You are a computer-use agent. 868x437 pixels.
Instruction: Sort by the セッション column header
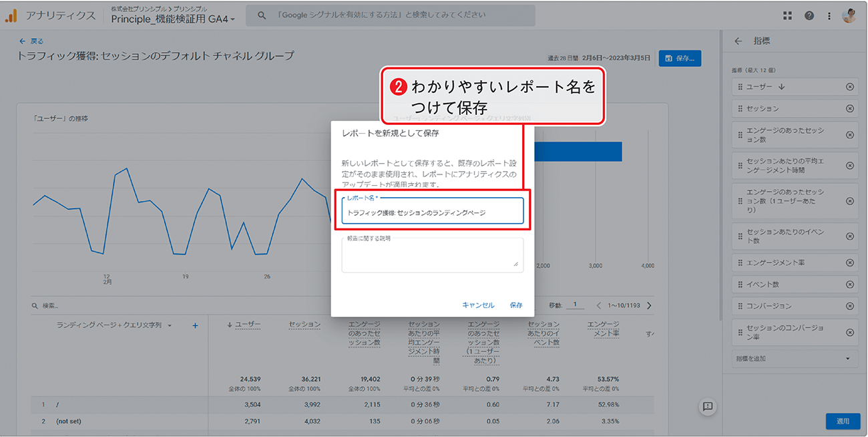tap(304, 325)
